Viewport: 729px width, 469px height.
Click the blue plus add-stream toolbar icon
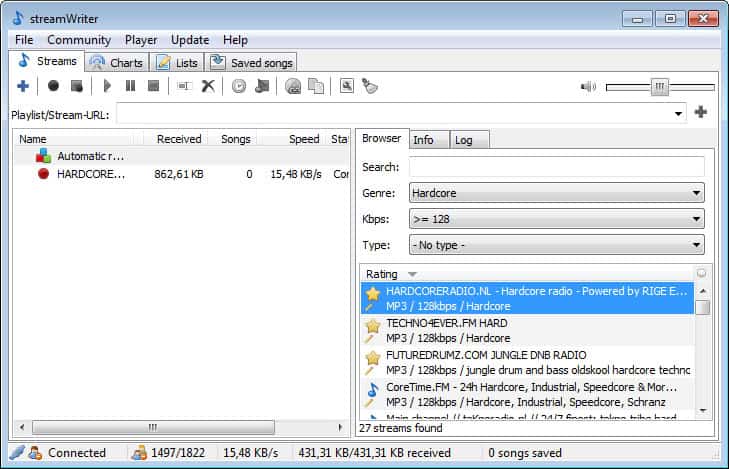pyautogui.click(x=23, y=86)
